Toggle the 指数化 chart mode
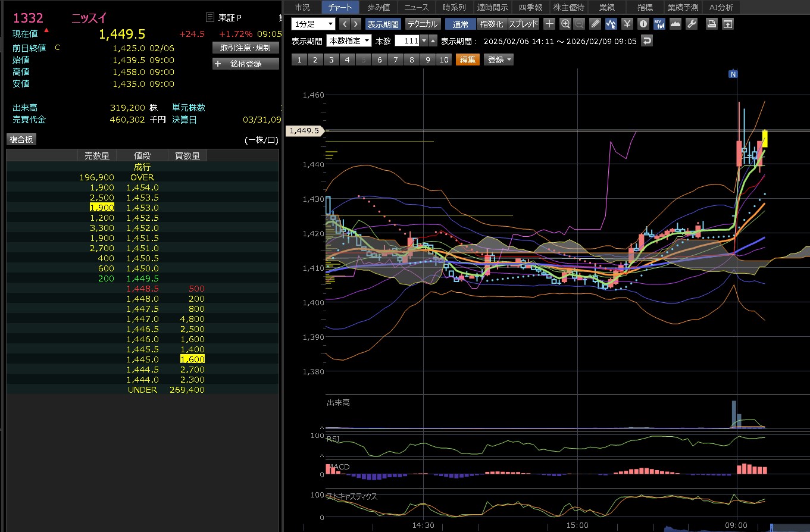 [492, 24]
